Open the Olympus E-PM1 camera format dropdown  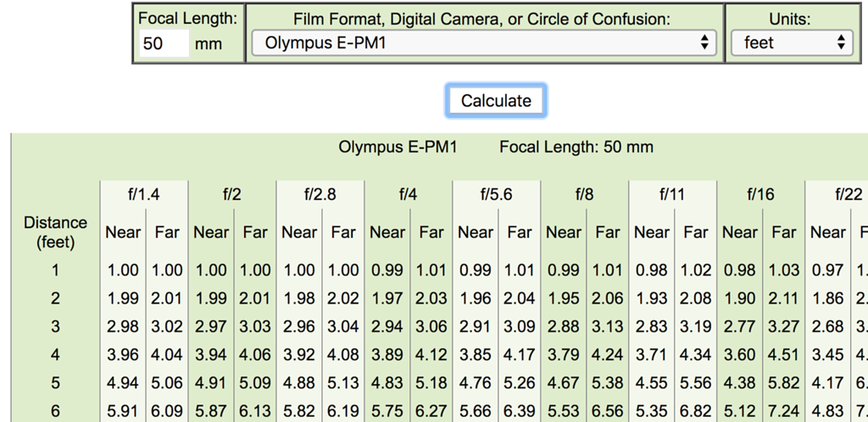point(484,42)
